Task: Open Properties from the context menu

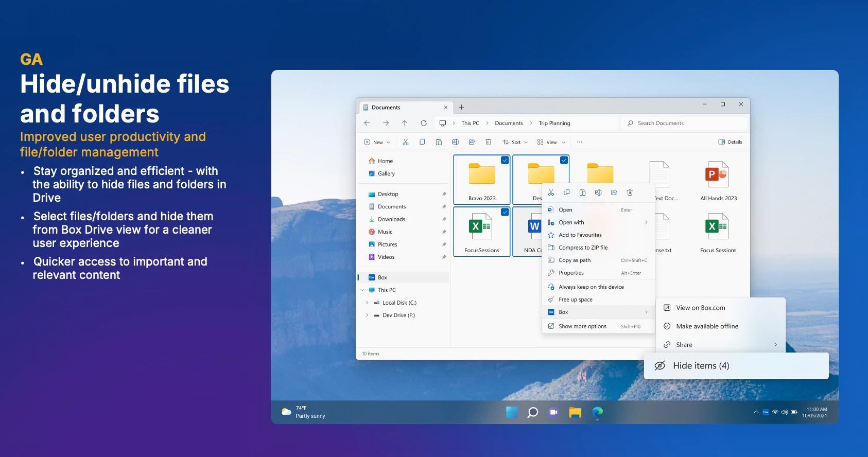Action: (598, 273)
